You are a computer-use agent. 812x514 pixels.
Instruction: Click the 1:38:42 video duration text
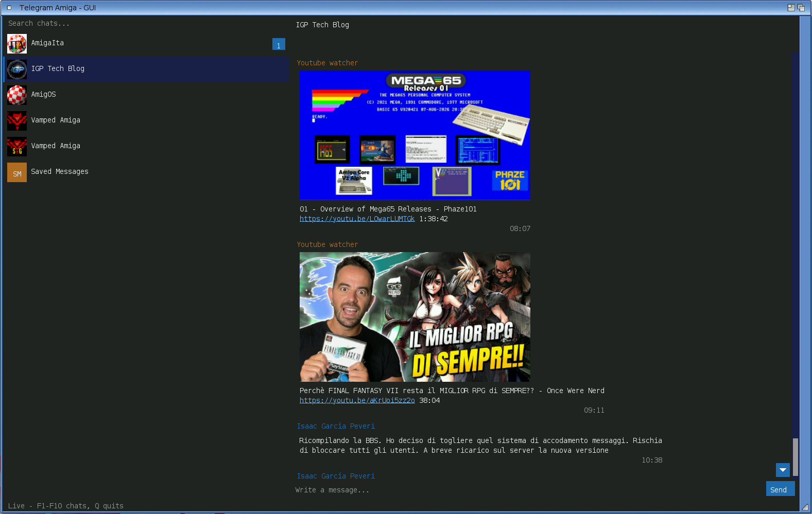434,219
